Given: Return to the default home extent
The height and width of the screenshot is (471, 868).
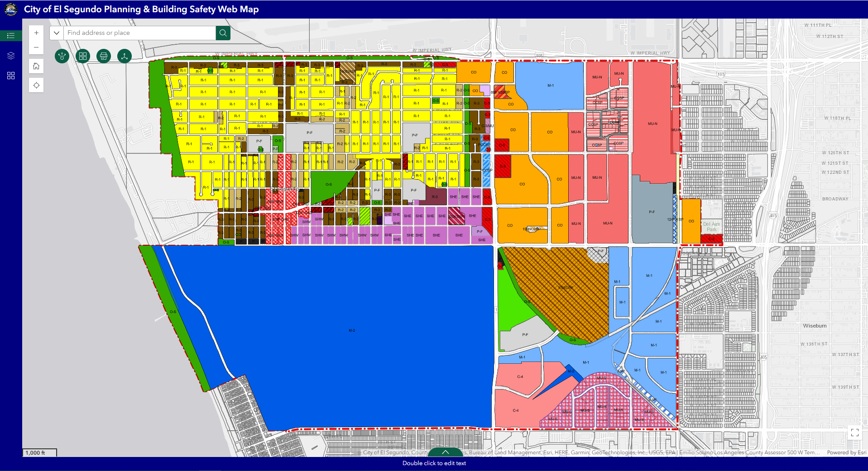Looking at the screenshot, I should pyautogui.click(x=36, y=67).
